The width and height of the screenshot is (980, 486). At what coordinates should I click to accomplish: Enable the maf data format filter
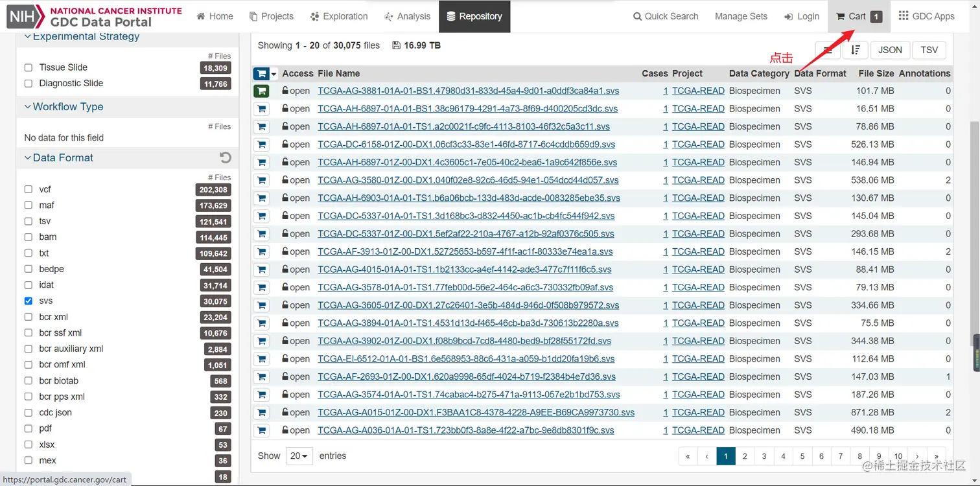29,205
